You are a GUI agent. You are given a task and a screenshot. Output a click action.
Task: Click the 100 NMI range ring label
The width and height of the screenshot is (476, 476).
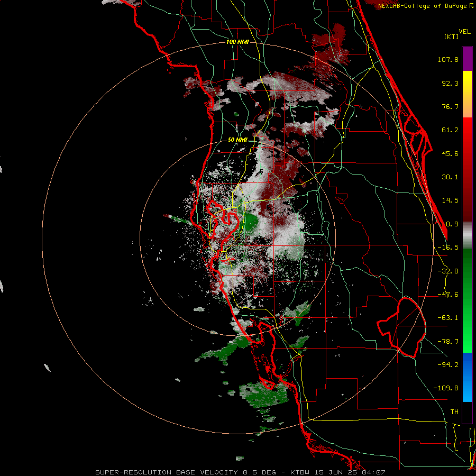[237, 42]
